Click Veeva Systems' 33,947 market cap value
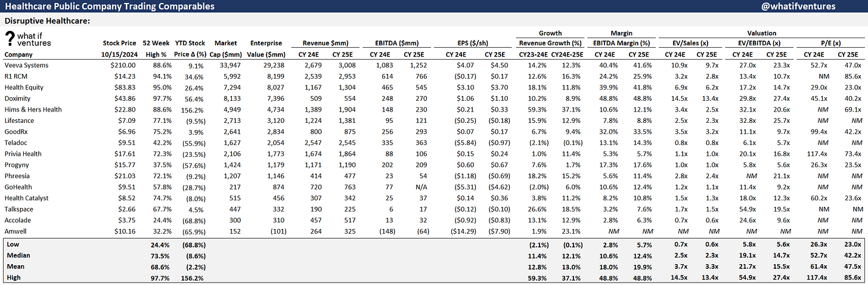The image size is (868, 285). (x=229, y=65)
